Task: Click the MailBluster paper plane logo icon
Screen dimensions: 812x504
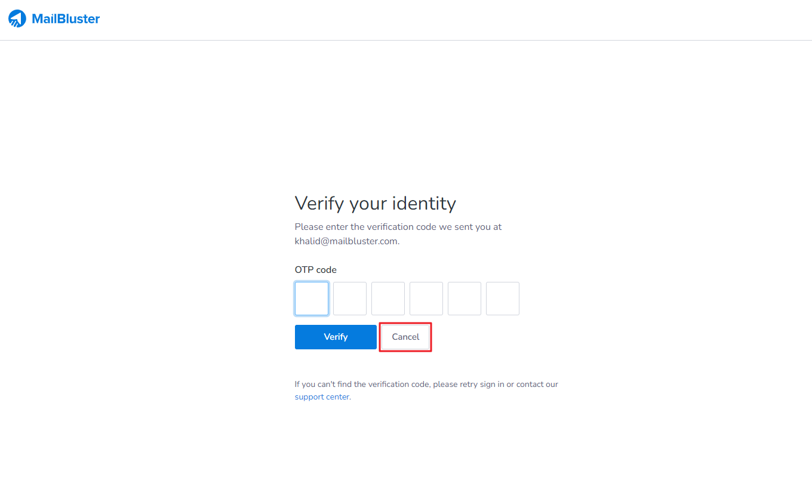Action: pyautogui.click(x=17, y=19)
